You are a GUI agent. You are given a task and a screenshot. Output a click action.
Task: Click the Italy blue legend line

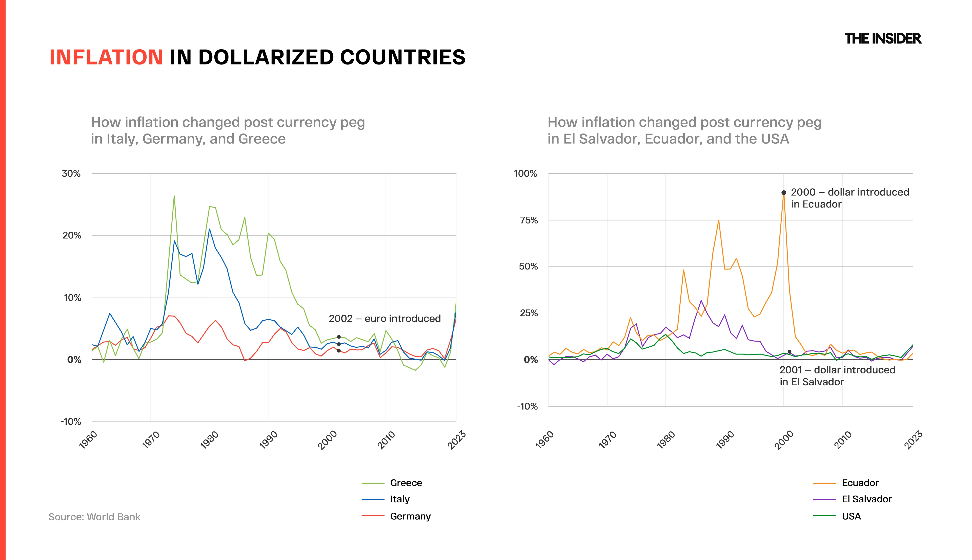(x=373, y=499)
